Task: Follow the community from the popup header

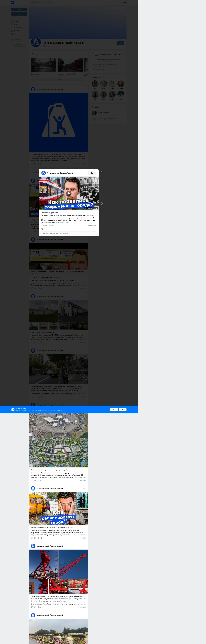Action: [92, 173]
